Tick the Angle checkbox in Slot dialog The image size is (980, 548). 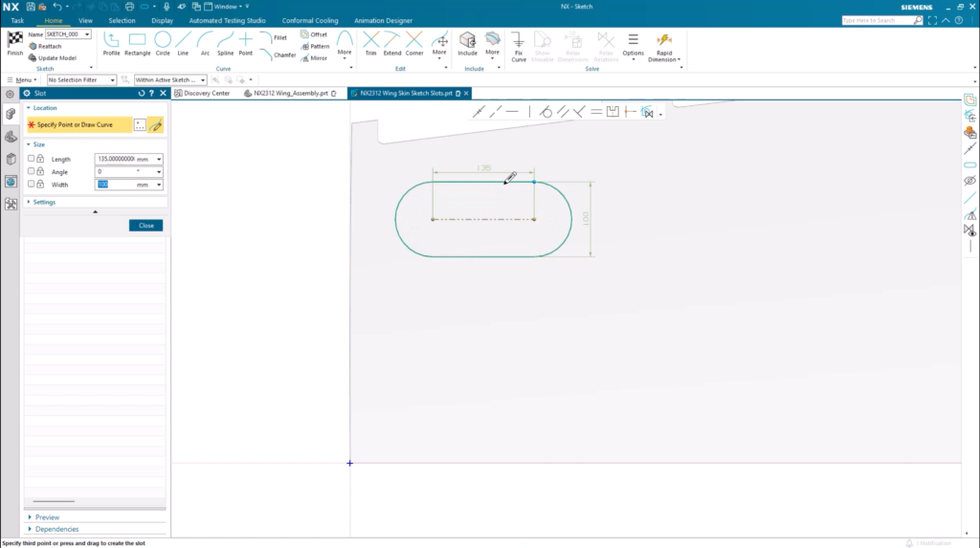tap(32, 171)
